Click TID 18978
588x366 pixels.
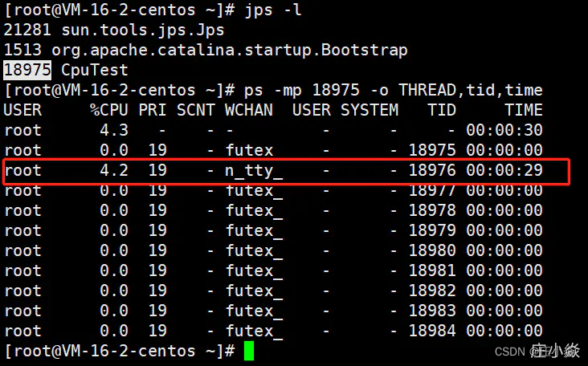(x=432, y=210)
